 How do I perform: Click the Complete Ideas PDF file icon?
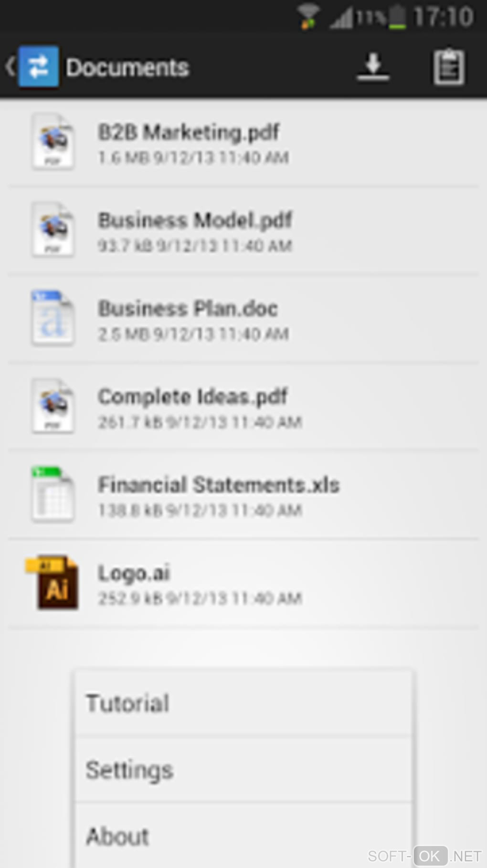tap(53, 406)
